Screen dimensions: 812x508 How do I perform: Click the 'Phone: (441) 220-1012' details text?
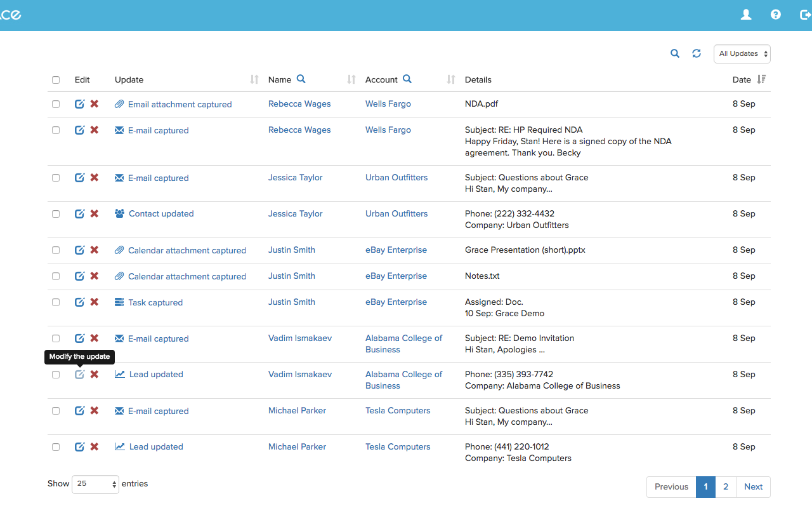pyautogui.click(x=507, y=446)
